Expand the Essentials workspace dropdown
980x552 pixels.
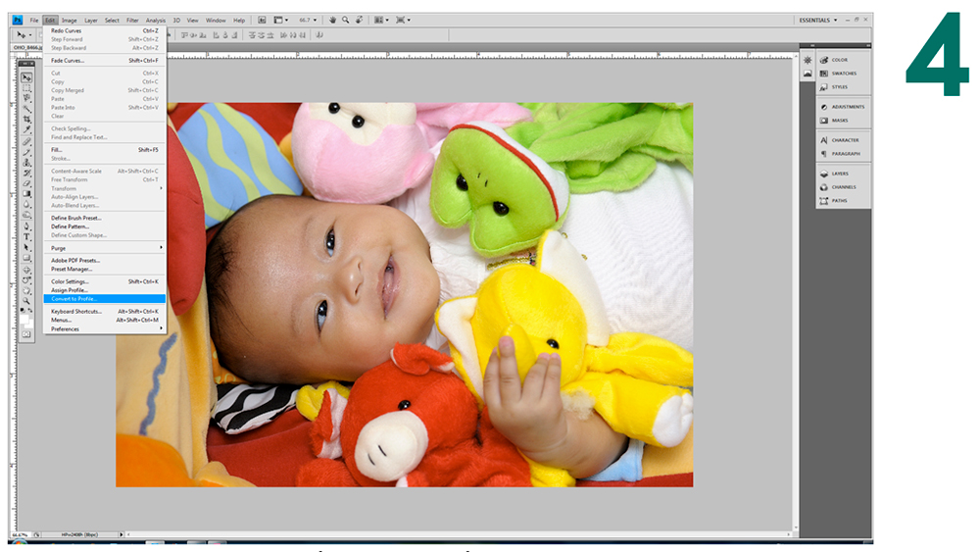[x=819, y=20]
